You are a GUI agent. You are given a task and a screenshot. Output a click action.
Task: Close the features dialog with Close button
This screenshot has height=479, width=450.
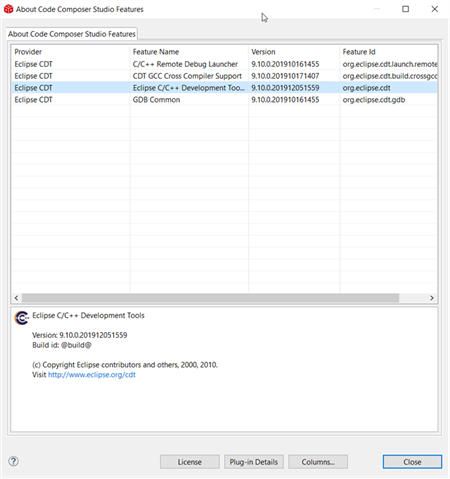(x=412, y=462)
